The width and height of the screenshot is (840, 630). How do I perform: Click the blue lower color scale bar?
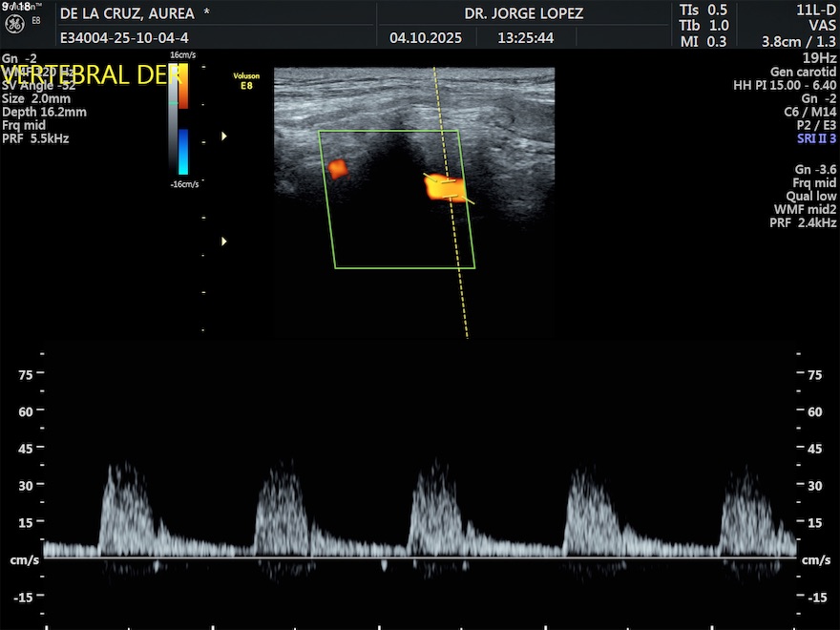click(x=183, y=151)
